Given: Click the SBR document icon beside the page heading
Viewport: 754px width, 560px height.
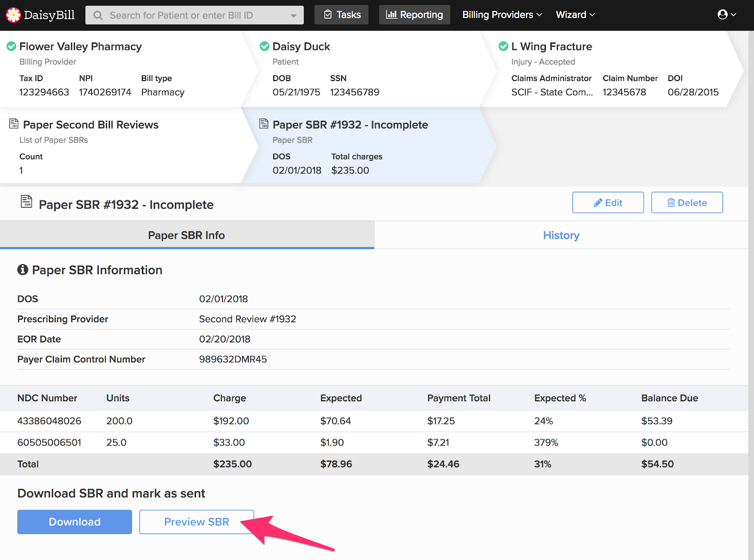Looking at the screenshot, I should 26,202.
